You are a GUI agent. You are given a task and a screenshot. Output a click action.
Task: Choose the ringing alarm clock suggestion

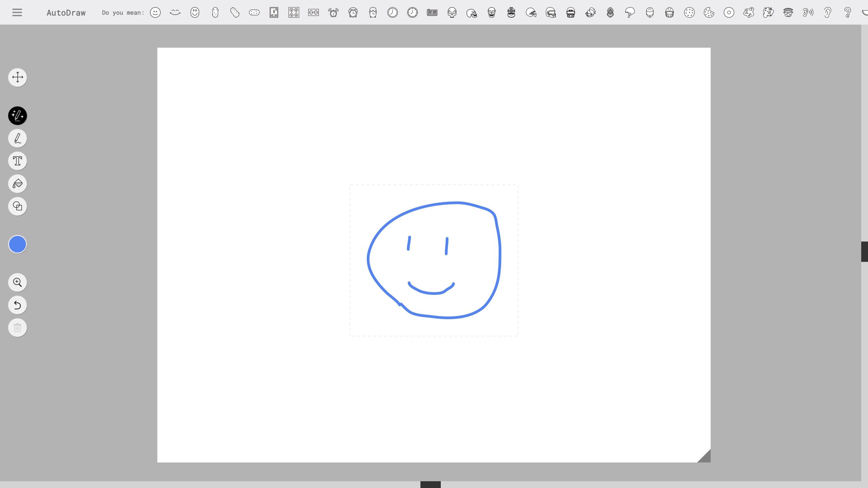point(333,13)
